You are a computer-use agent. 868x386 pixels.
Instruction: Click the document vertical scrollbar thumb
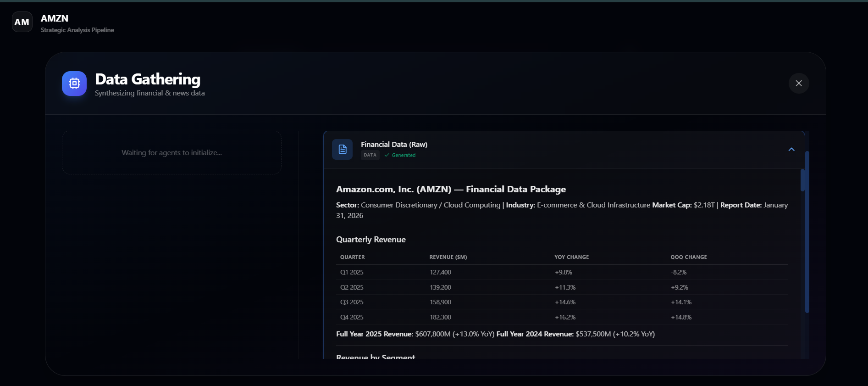[802, 180]
